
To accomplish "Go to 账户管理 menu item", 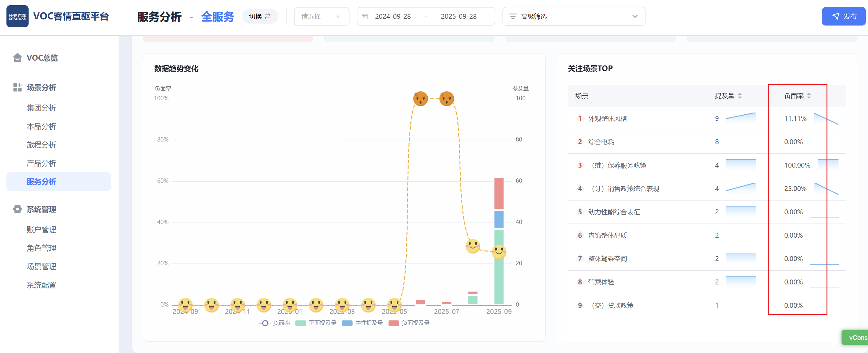I will pos(41,230).
